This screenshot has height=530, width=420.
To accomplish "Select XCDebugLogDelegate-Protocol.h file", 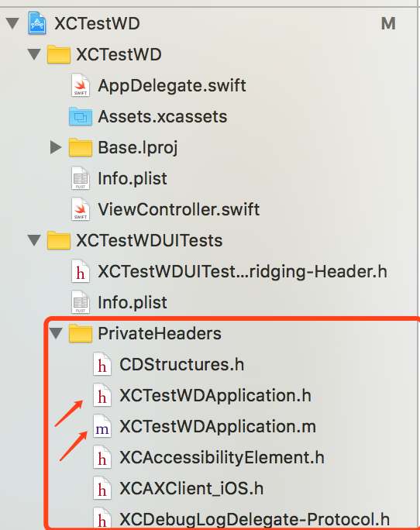I will (255, 519).
